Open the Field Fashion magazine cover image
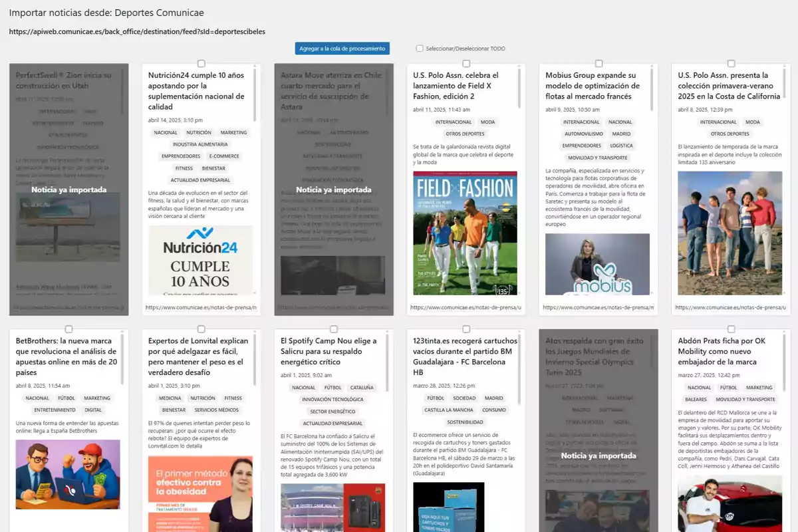This screenshot has width=798, height=532. 465,233
